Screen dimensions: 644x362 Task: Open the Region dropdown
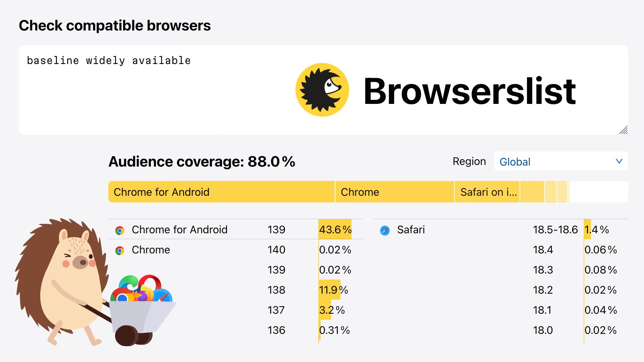(x=560, y=162)
